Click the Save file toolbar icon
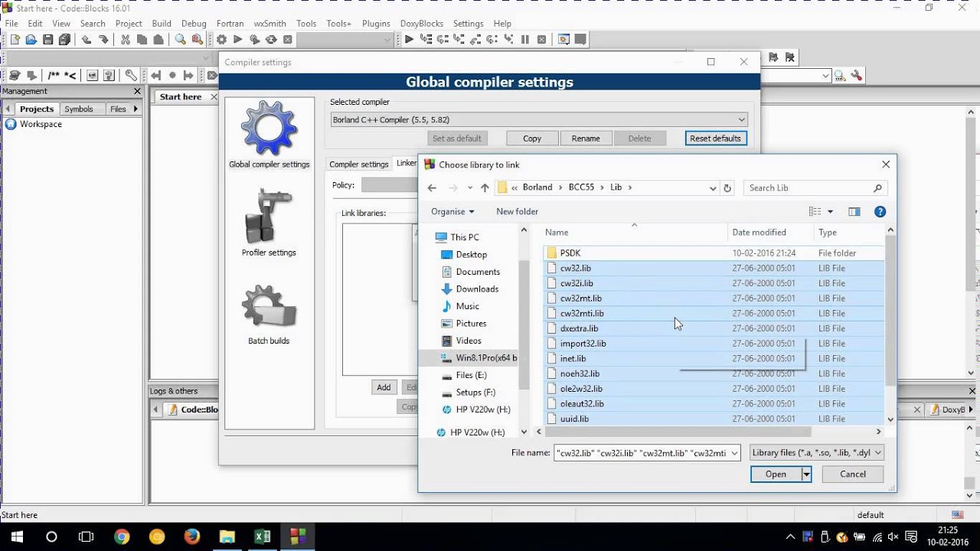The image size is (980, 551). click(48, 40)
